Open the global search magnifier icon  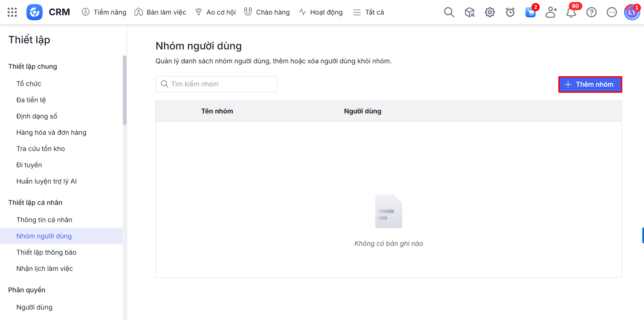(x=449, y=12)
